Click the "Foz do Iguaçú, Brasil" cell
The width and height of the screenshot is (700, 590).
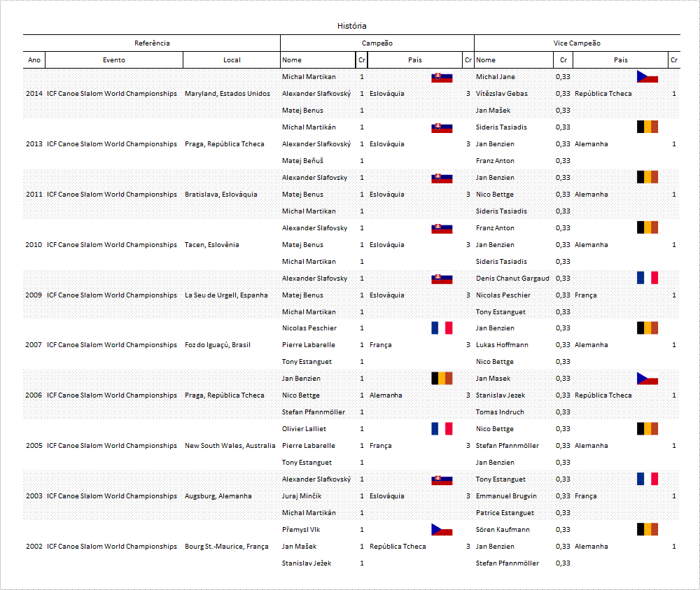(x=218, y=345)
